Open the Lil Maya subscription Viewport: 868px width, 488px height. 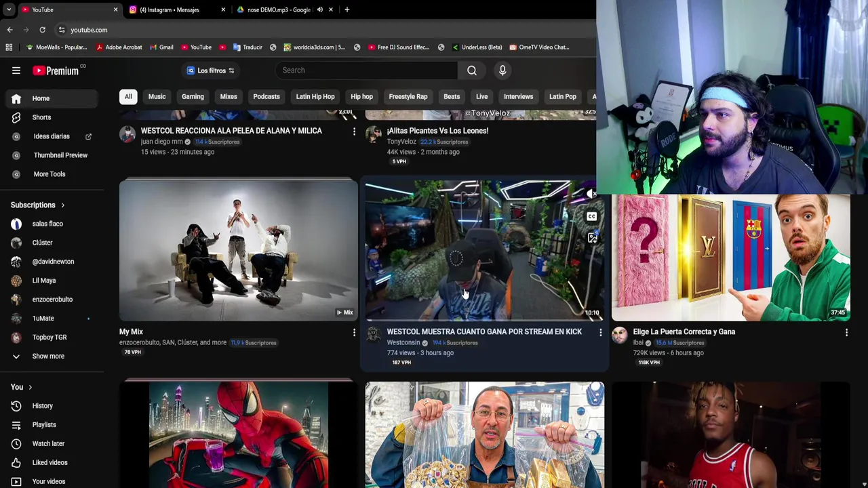point(52,281)
